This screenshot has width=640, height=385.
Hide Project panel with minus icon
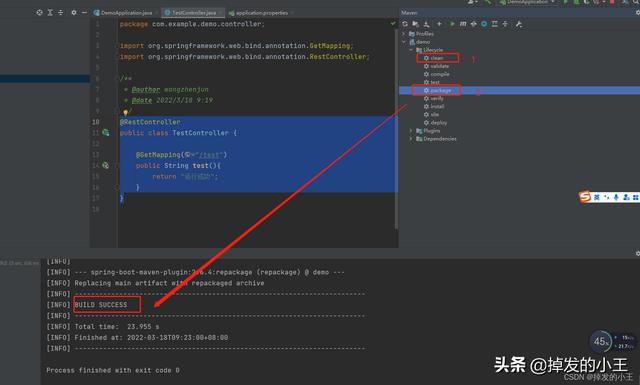click(84, 13)
